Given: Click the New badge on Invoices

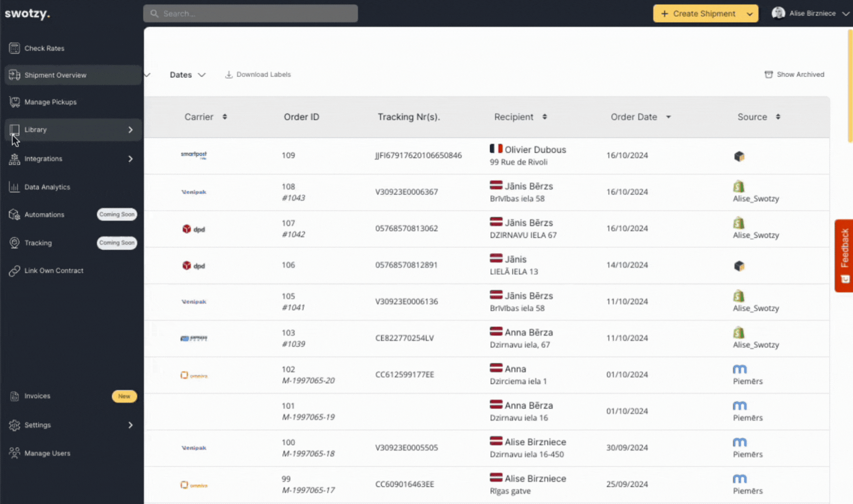Looking at the screenshot, I should tap(124, 396).
